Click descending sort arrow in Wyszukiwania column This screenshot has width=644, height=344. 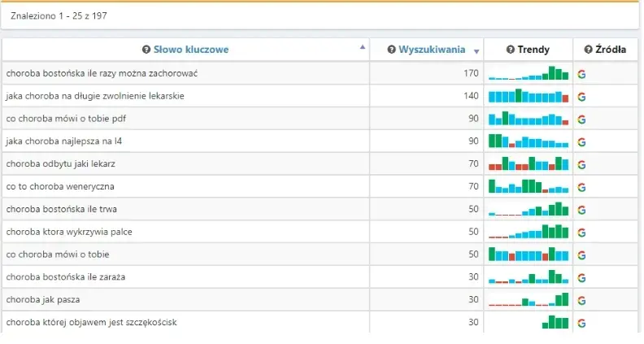click(x=476, y=52)
